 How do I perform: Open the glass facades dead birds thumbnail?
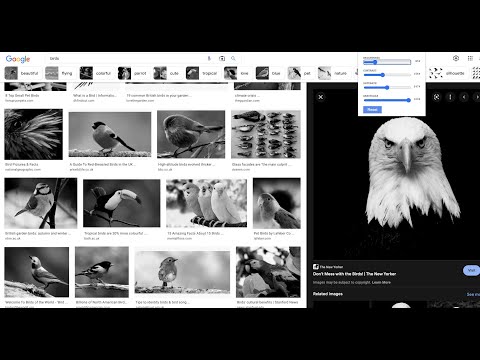[266, 134]
